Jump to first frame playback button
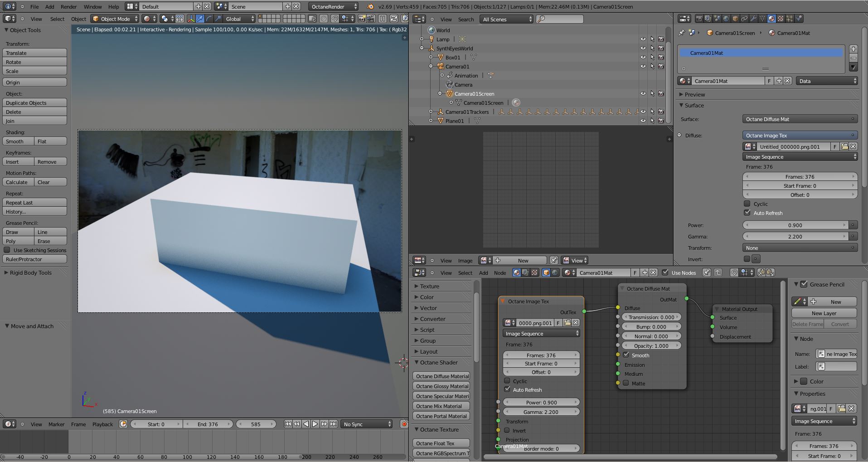This screenshot has height=462, width=868. click(x=288, y=424)
